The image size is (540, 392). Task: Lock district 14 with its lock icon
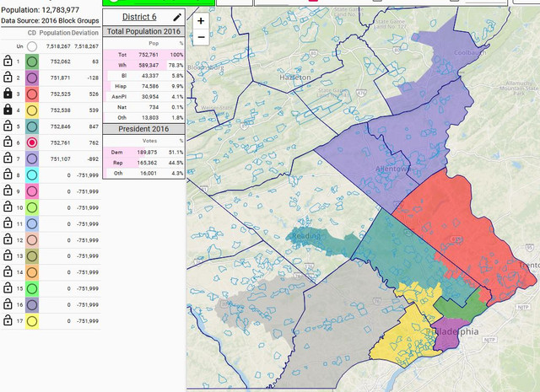(8, 272)
